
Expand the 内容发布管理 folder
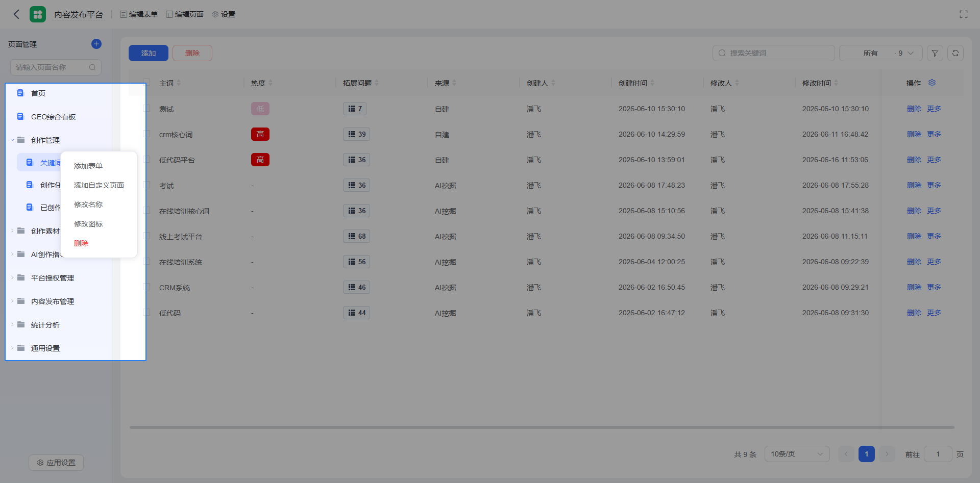(12, 301)
